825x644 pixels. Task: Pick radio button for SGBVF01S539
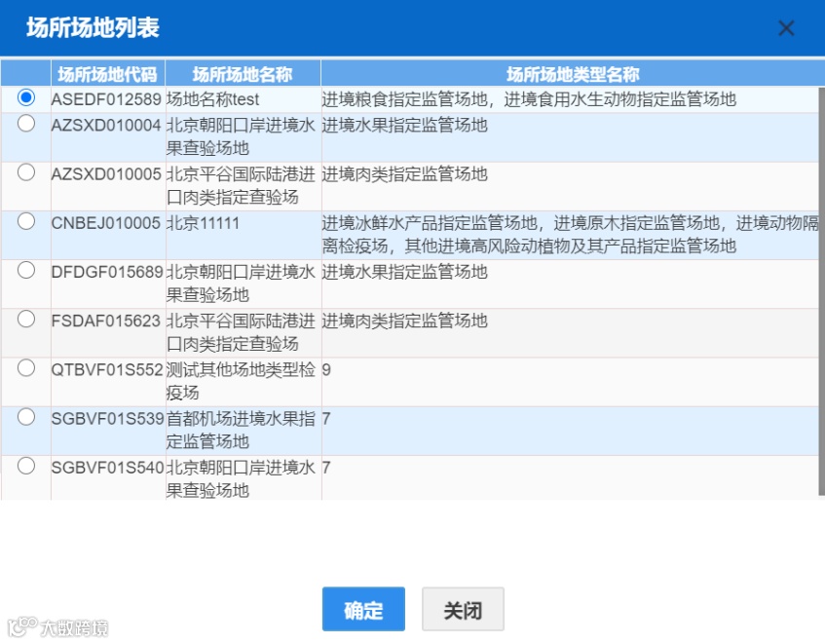click(x=25, y=417)
